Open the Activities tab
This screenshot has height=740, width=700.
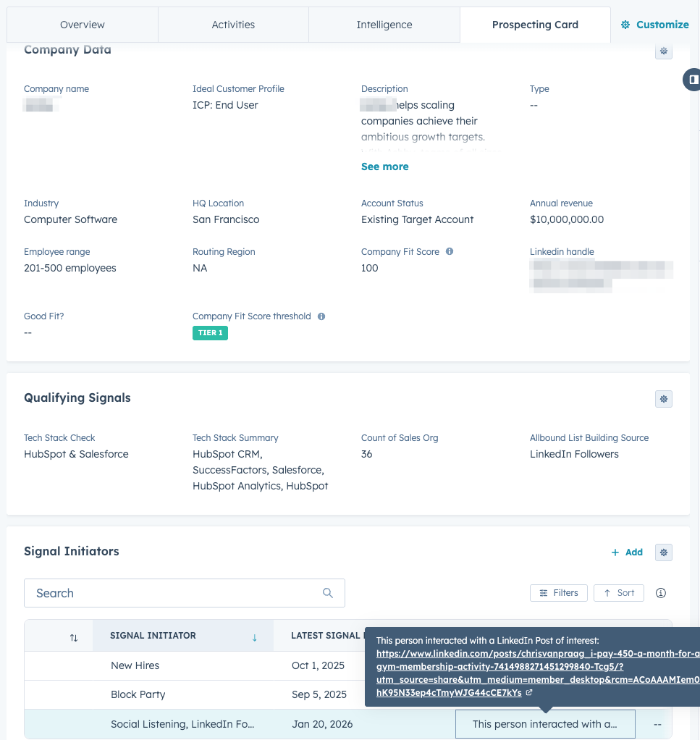233,25
